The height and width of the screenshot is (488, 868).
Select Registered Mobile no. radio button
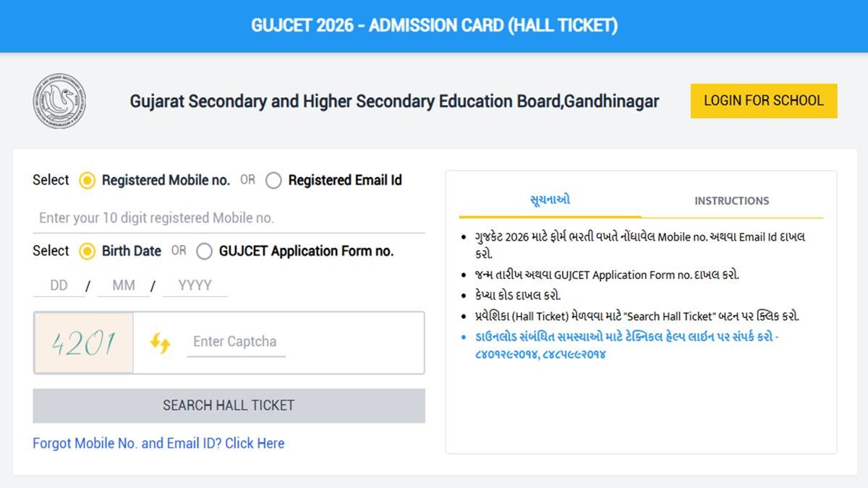(x=88, y=181)
